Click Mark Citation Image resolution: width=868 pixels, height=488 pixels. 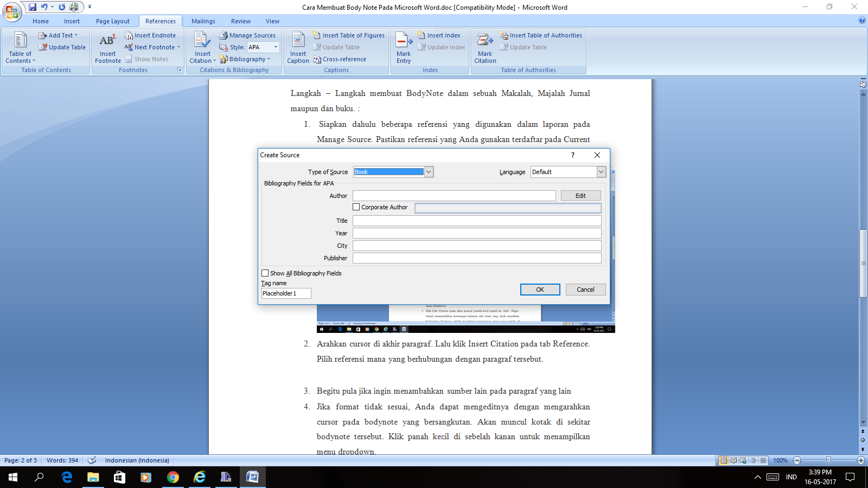(485, 48)
